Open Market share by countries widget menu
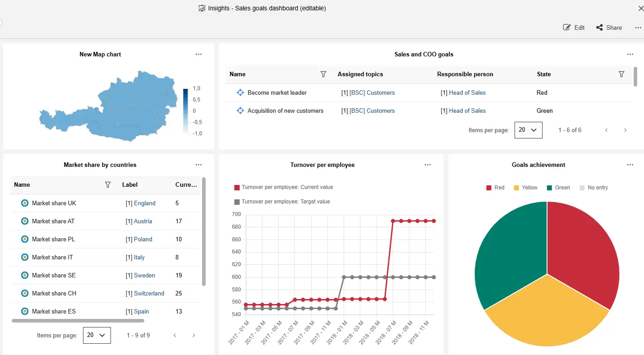The height and width of the screenshot is (355, 644). click(x=198, y=165)
